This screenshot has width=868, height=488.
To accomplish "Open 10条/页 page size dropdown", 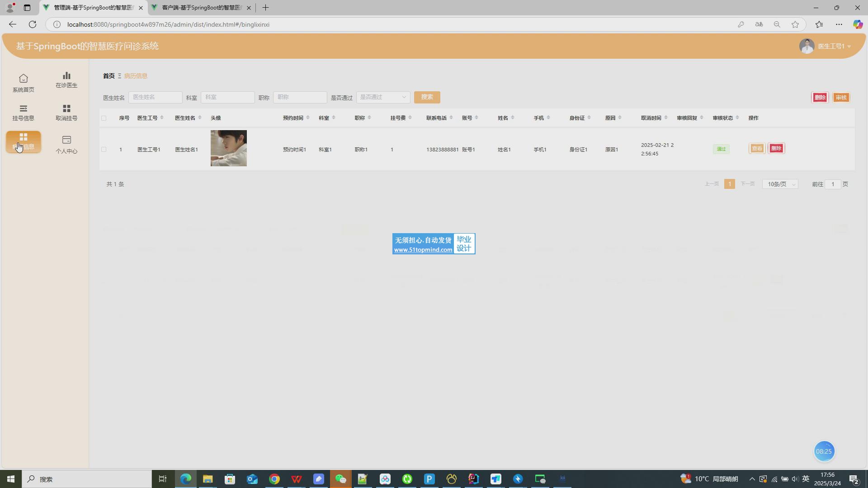I will coord(780,184).
